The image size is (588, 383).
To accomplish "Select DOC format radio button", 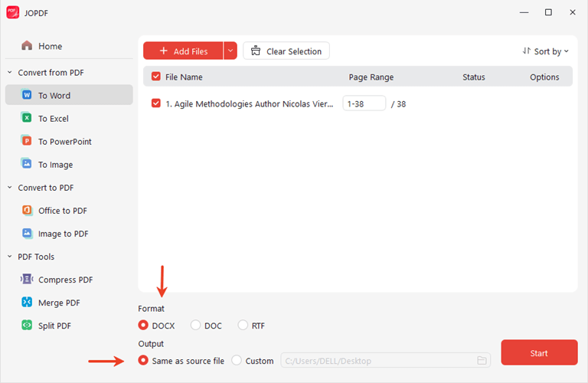I will click(x=195, y=325).
